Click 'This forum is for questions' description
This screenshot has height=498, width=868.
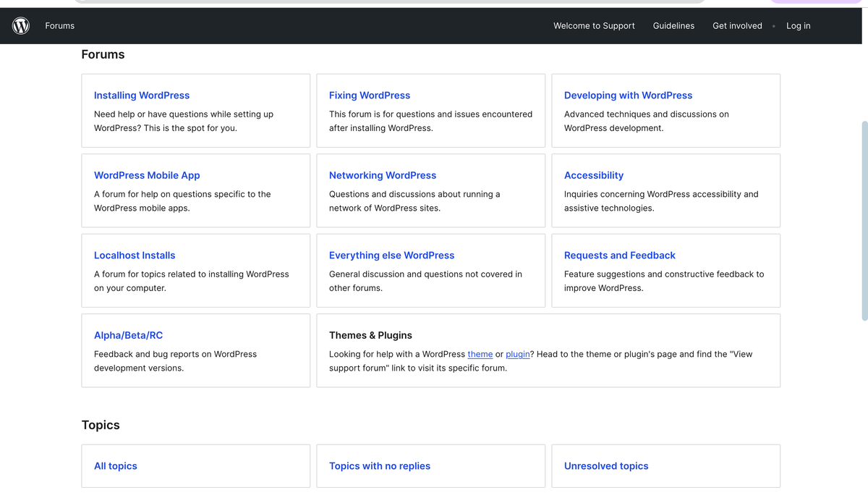[x=430, y=121]
